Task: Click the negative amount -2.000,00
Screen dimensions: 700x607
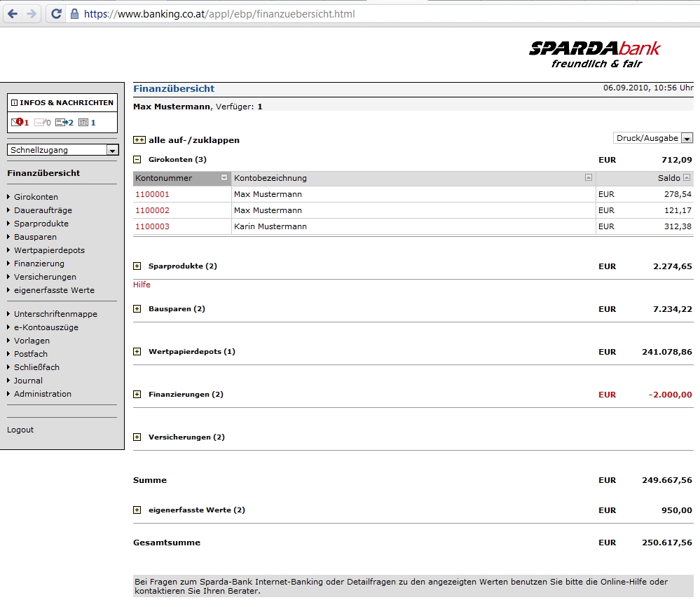Action: (x=670, y=395)
